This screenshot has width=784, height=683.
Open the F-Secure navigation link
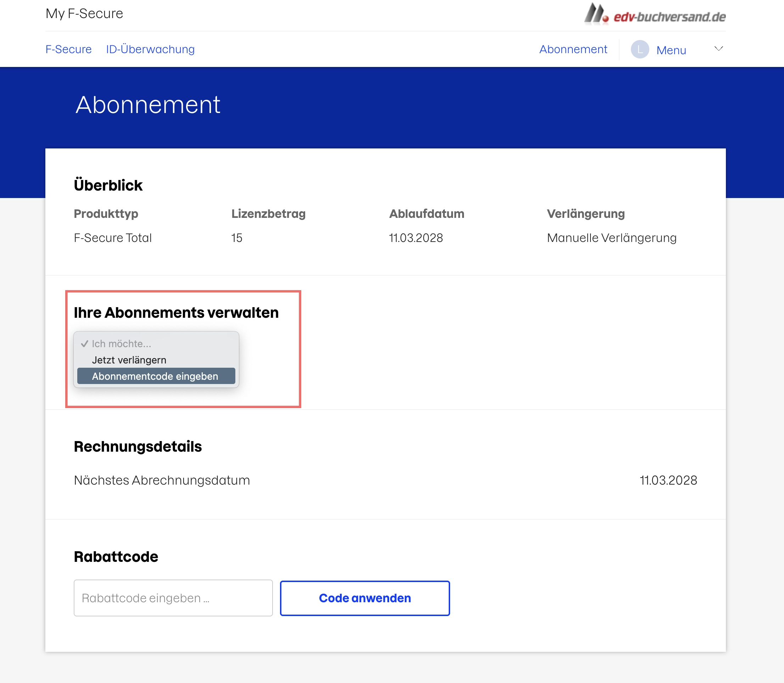pyautogui.click(x=69, y=49)
